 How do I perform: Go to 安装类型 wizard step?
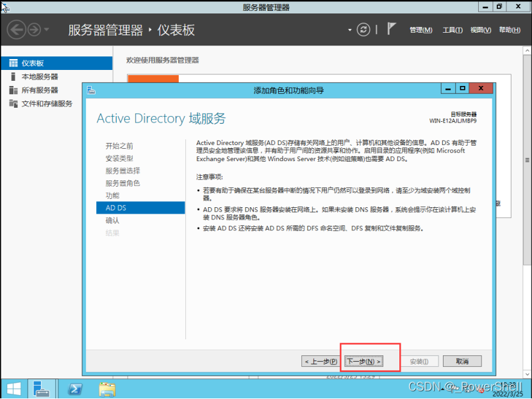coord(119,158)
